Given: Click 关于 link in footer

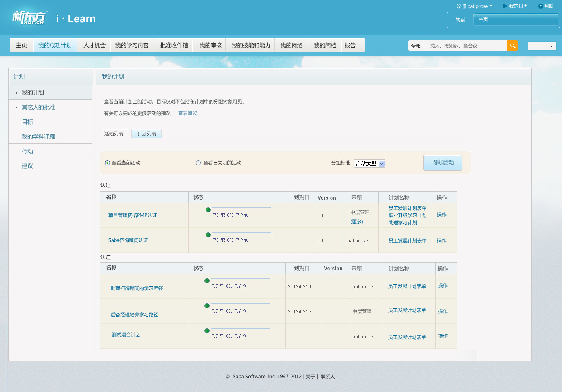Looking at the screenshot, I should click(310, 377).
